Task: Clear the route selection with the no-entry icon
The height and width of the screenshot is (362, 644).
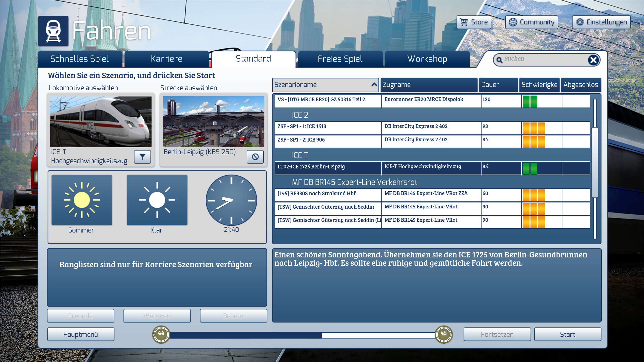Action: pos(255,157)
